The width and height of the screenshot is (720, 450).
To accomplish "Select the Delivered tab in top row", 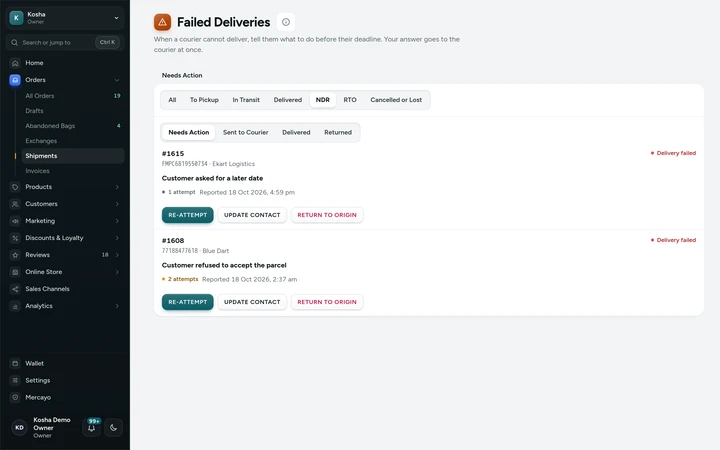I will pyautogui.click(x=288, y=100).
